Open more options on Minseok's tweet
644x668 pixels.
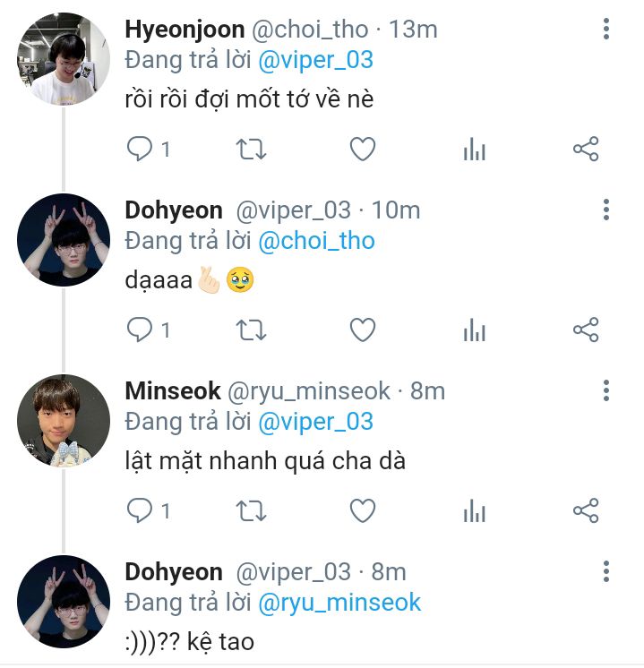606,391
